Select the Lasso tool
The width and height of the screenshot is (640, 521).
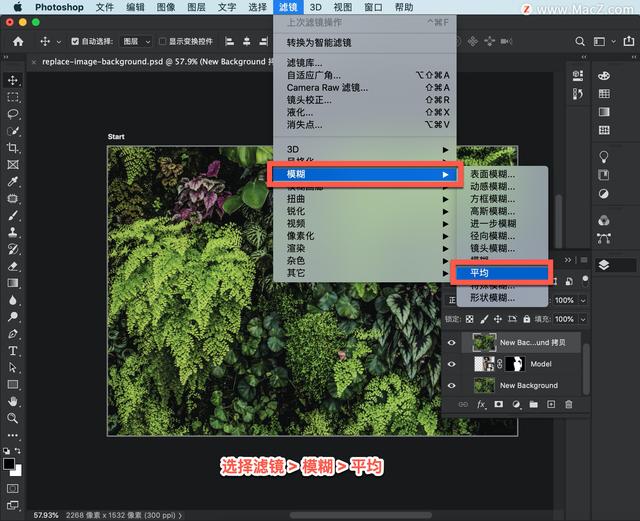click(13, 114)
